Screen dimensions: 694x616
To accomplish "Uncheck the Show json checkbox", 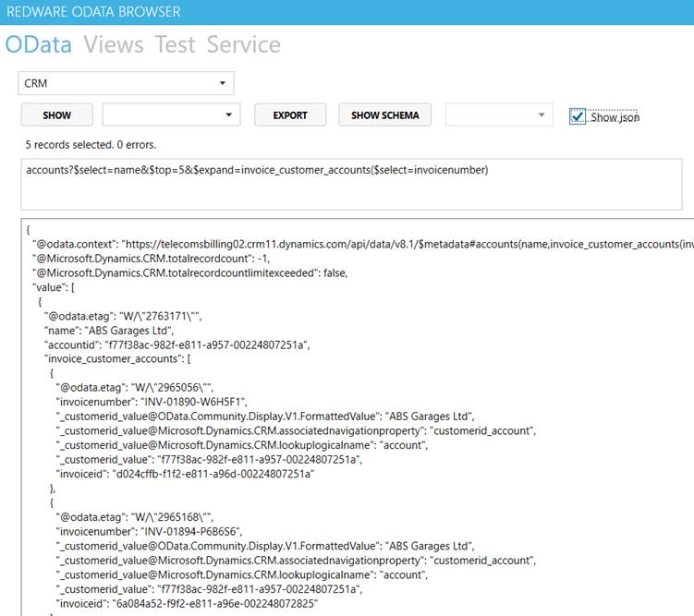I will point(578,116).
